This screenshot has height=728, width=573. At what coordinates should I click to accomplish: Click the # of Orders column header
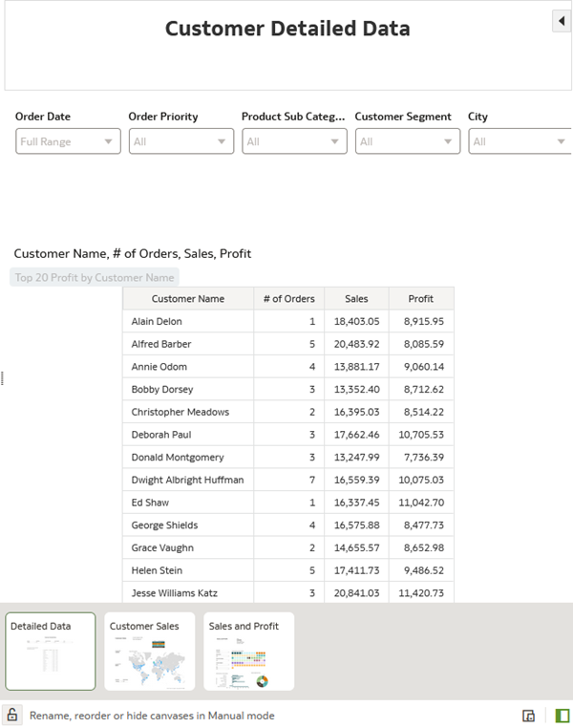tap(288, 299)
